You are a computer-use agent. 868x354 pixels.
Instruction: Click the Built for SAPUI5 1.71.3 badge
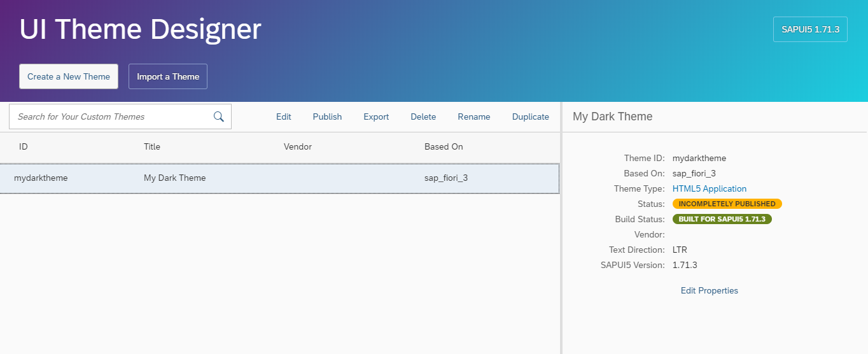(x=722, y=219)
